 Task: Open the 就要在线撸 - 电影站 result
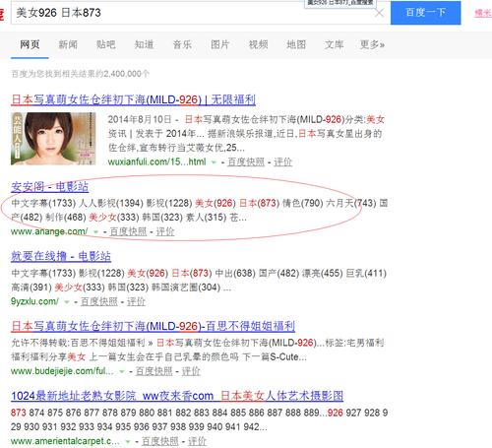point(61,256)
